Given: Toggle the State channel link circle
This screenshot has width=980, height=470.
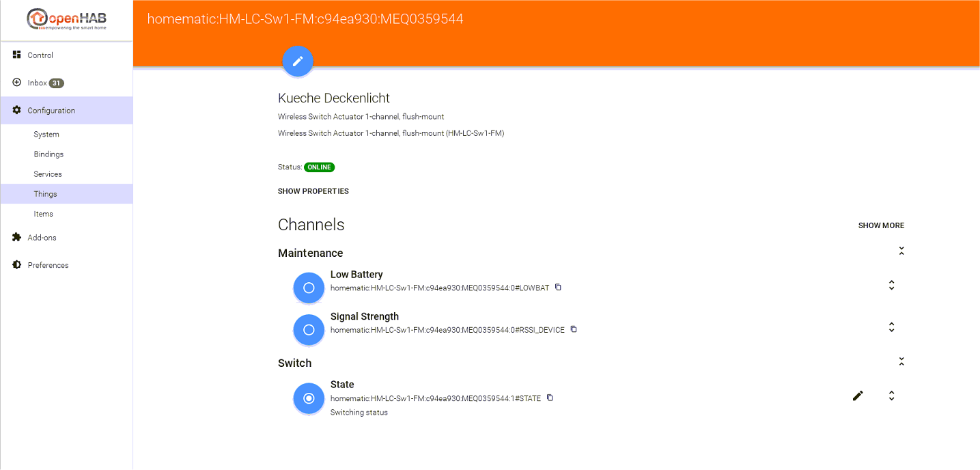Looking at the screenshot, I should pos(309,398).
